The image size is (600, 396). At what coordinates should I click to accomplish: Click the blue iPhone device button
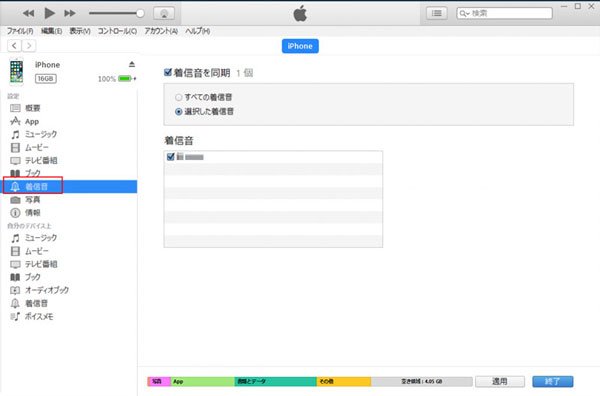click(x=300, y=46)
